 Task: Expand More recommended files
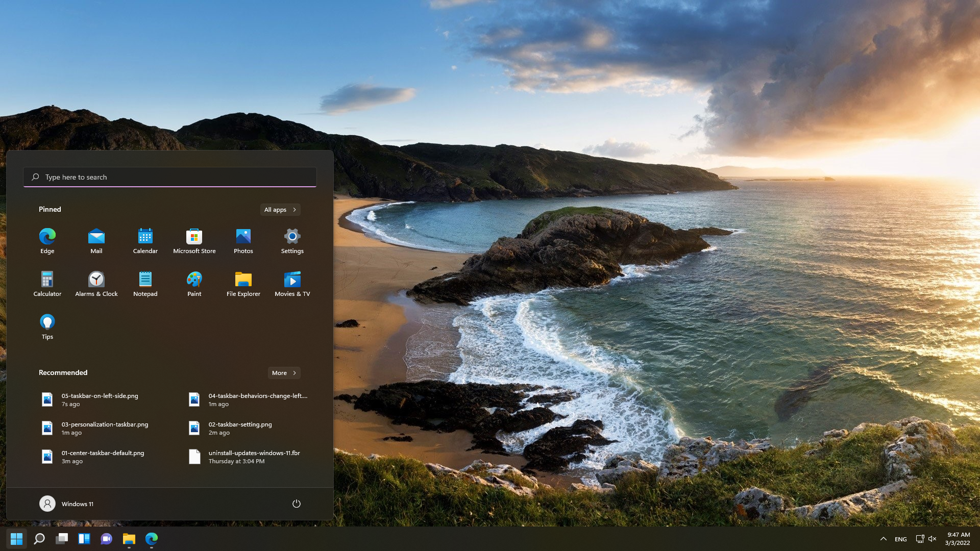tap(284, 373)
